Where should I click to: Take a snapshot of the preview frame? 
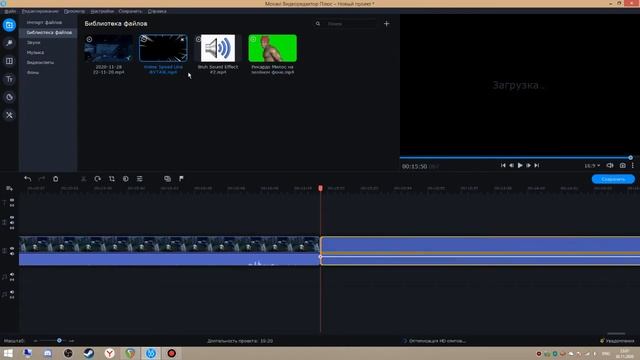point(622,165)
